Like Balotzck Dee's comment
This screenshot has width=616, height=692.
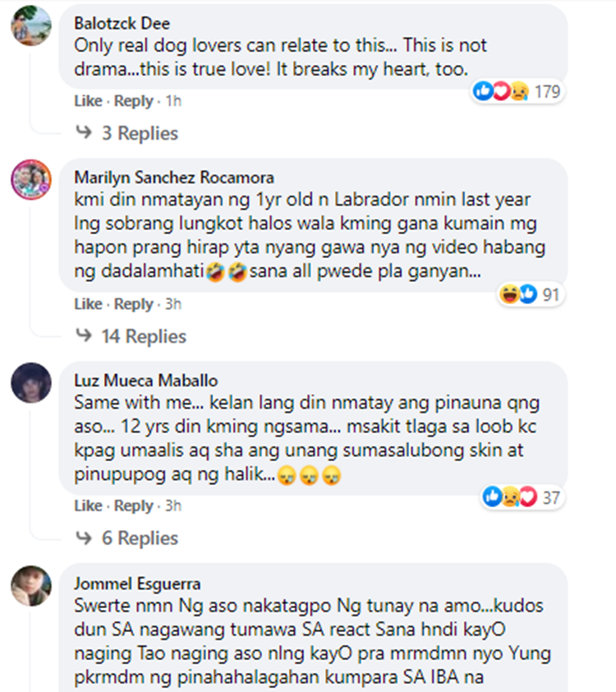click(x=88, y=101)
